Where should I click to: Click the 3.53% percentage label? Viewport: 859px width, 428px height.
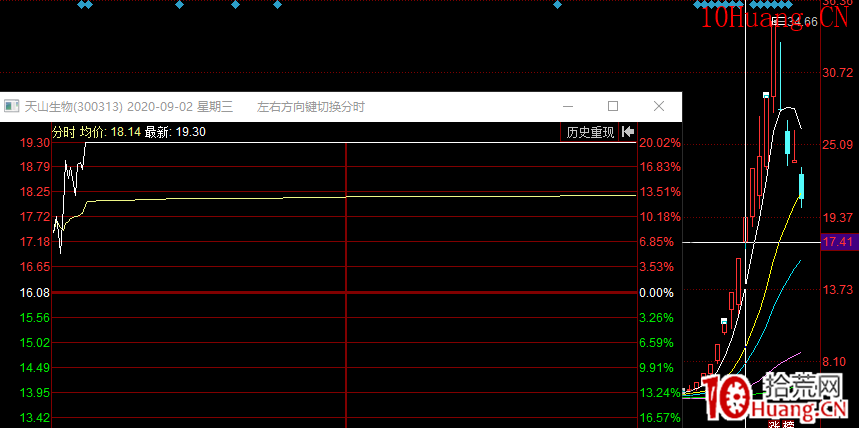[657, 267]
